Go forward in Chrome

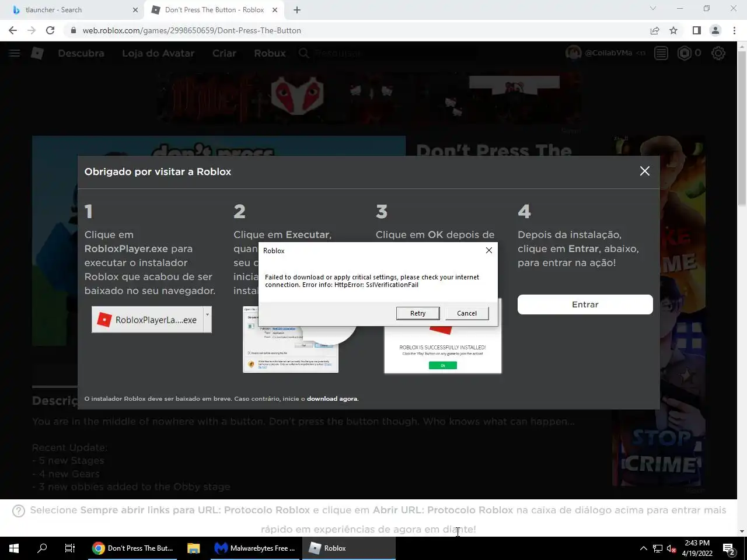(x=32, y=30)
